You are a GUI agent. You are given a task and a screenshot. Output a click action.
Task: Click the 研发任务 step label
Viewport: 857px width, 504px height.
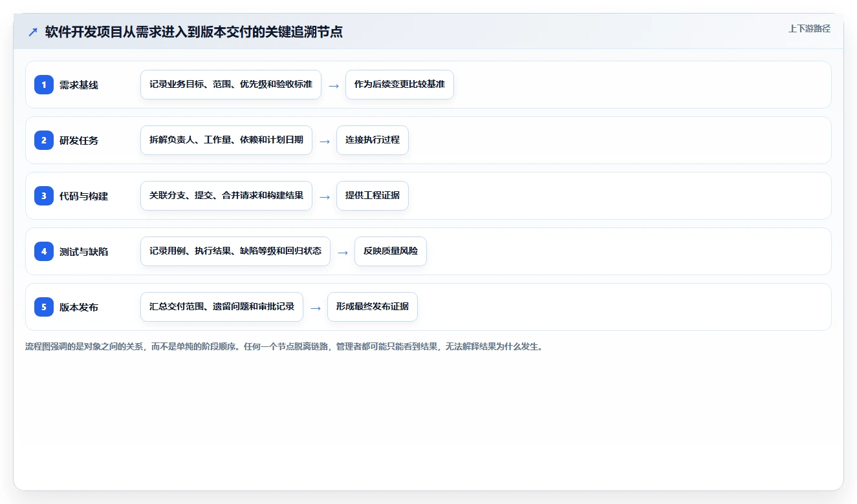[79, 140]
